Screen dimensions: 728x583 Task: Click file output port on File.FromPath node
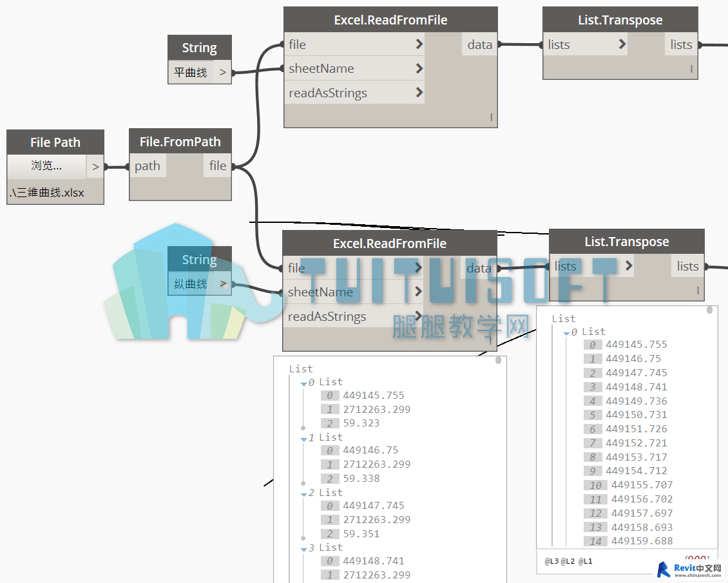coord(218,166)
